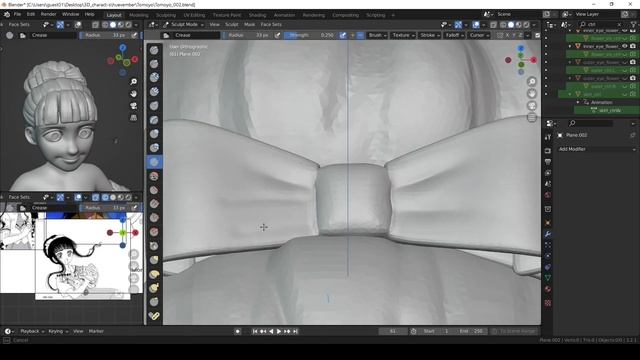Open Playback popover in timeline

click(x=32, y=331)
